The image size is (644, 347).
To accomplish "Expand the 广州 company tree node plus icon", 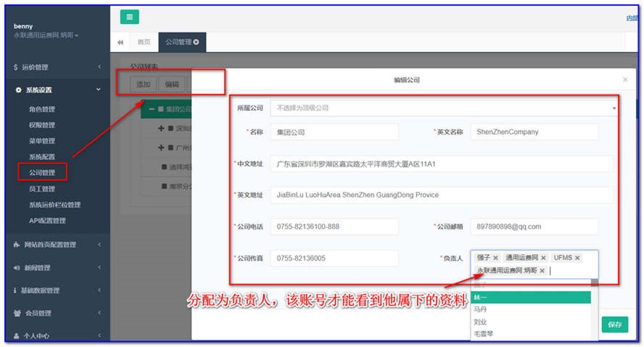I will (x=161, y=147).
